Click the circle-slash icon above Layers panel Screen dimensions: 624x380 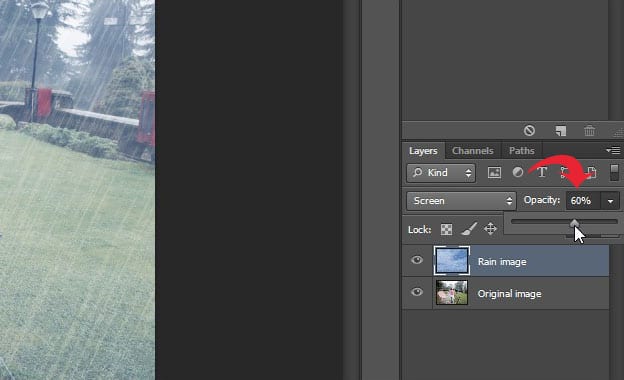tap(529, 131)
